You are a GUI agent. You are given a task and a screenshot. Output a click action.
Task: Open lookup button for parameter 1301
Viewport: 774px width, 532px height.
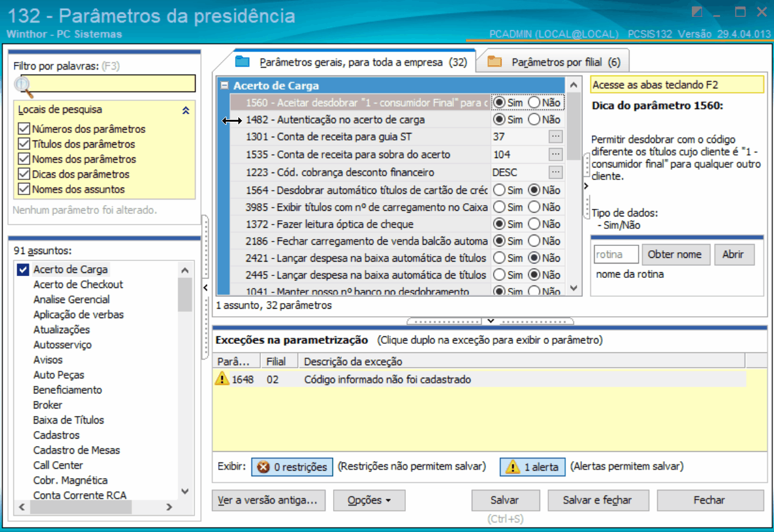[556, 136]
